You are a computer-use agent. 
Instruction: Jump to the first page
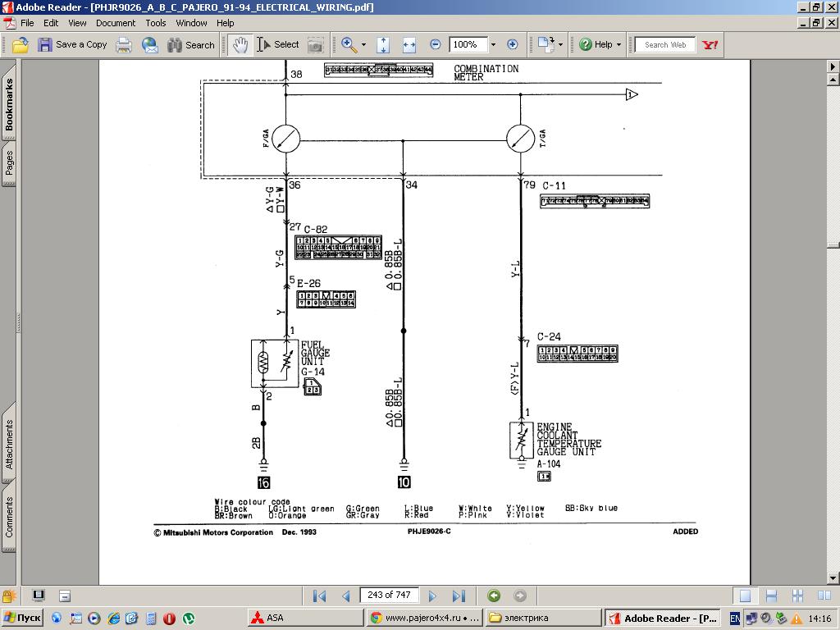[320, 596]
